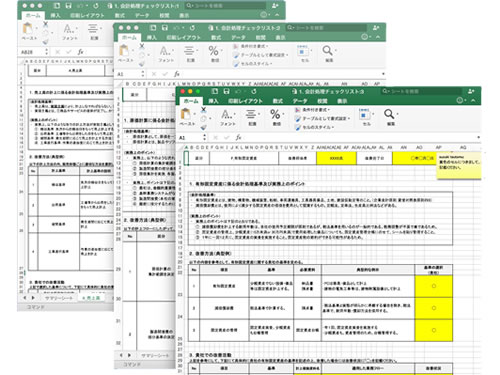Click the yellow comment note in front window

point(459,165)
